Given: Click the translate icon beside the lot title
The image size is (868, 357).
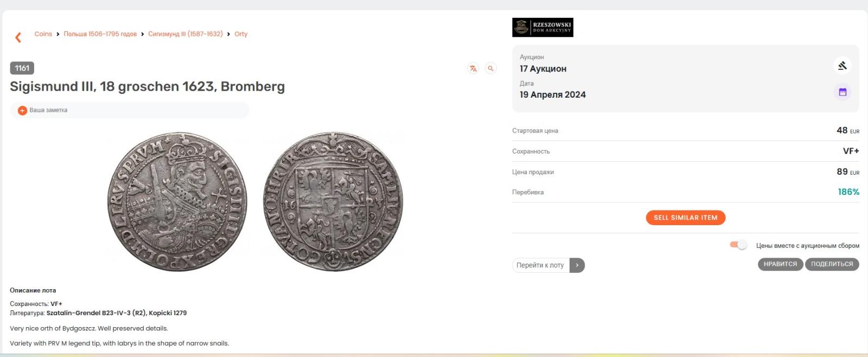Looking at the screenshot, I should (473, 68).
